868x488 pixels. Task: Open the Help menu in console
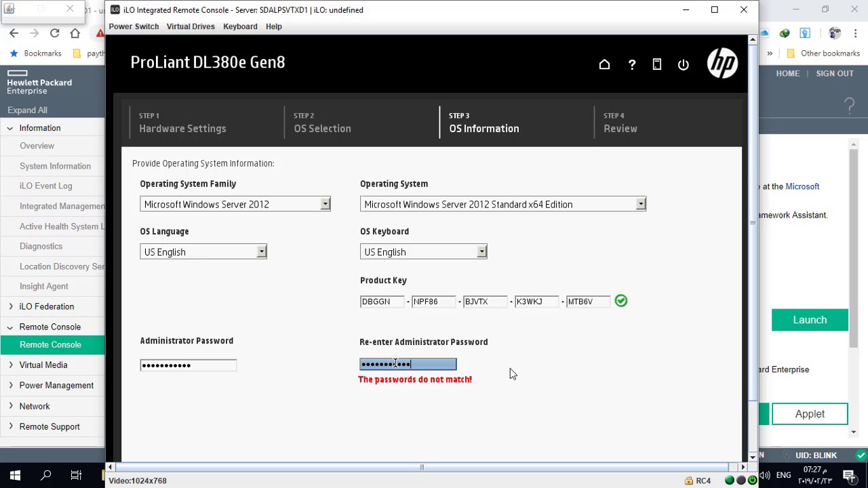point(273,26)
